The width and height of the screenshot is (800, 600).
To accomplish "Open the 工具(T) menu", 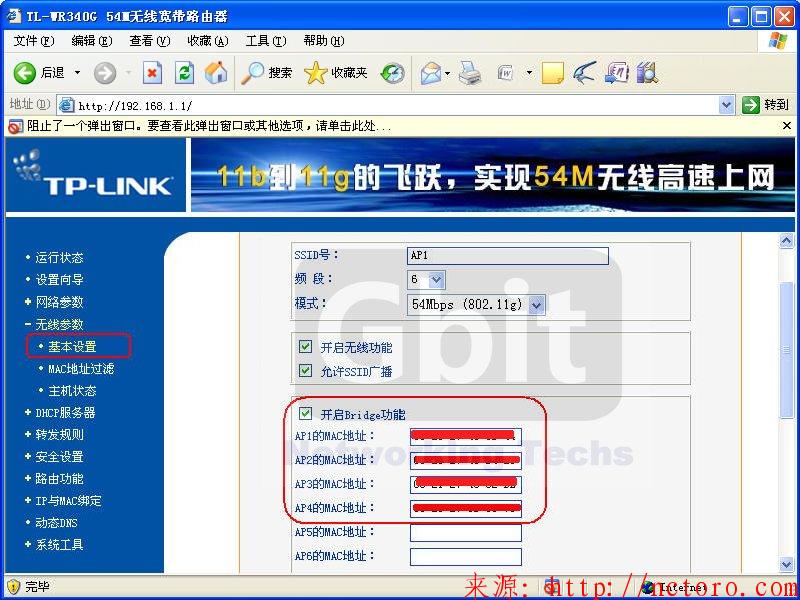I will 266,41.
